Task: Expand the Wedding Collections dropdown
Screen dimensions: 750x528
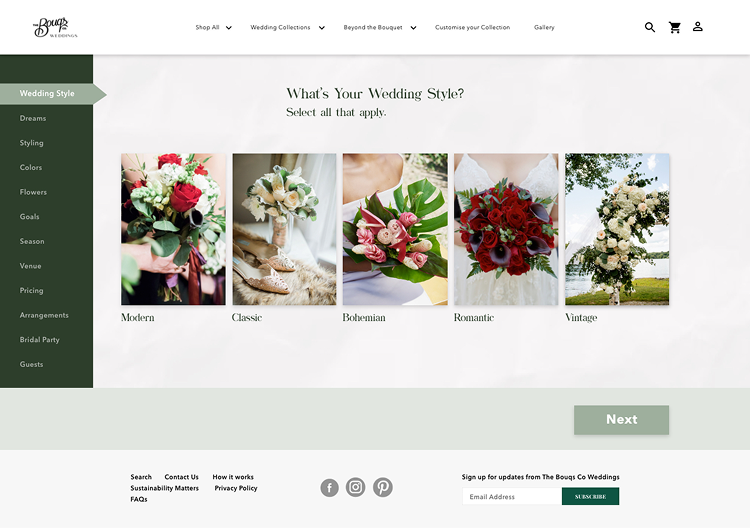Action: click(x=287, y=27)
